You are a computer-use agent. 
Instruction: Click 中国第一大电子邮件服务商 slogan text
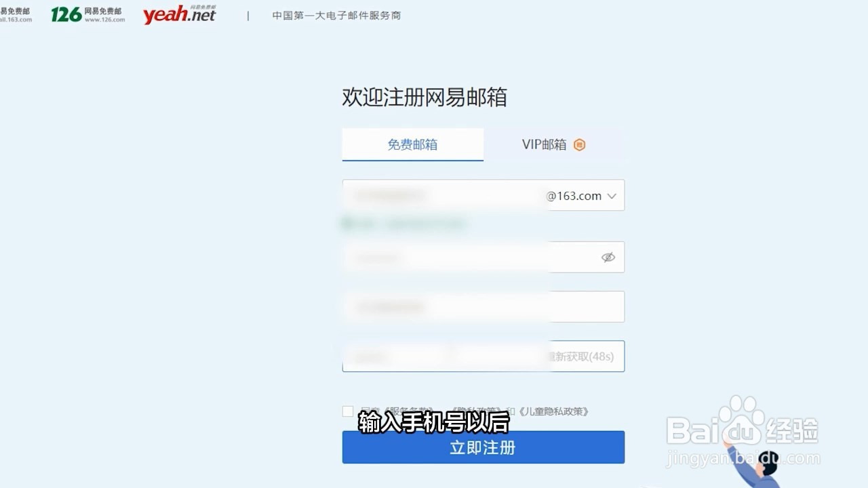(336, 15)
